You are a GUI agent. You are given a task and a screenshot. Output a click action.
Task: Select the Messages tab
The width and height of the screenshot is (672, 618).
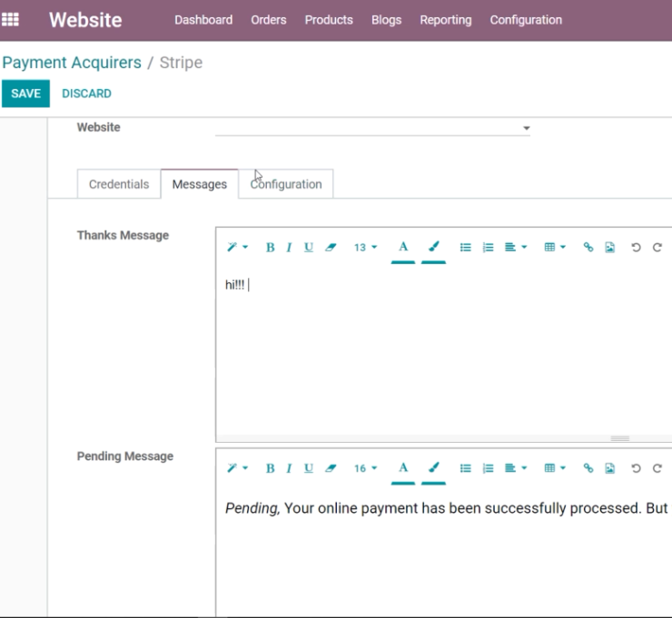point(200,184)
